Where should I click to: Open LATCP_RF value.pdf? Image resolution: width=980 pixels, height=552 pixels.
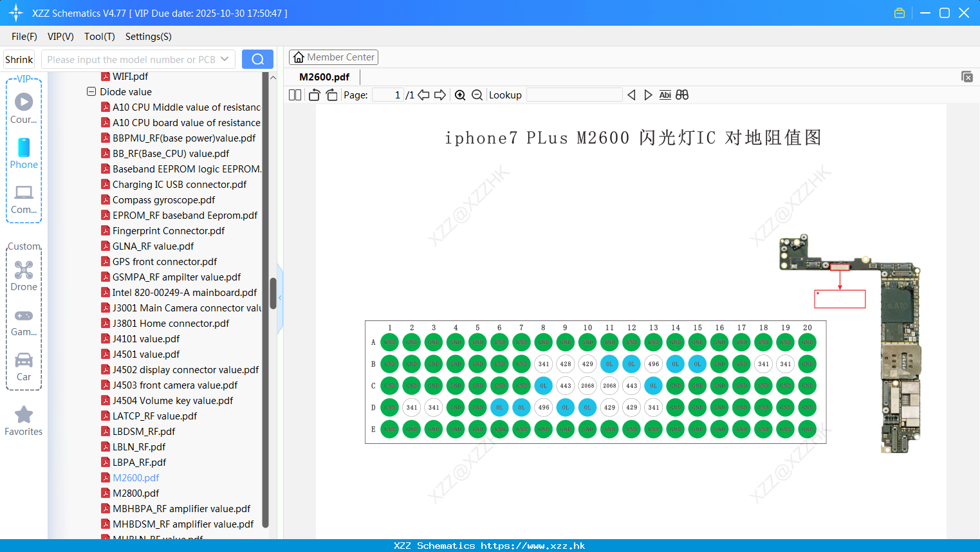[x=154, y=416]
